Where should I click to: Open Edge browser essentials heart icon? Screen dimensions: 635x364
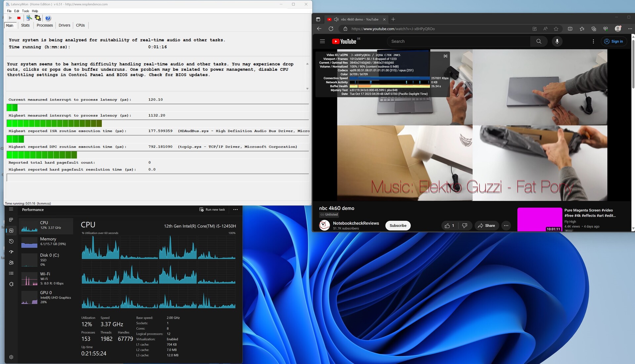[606, 29]
